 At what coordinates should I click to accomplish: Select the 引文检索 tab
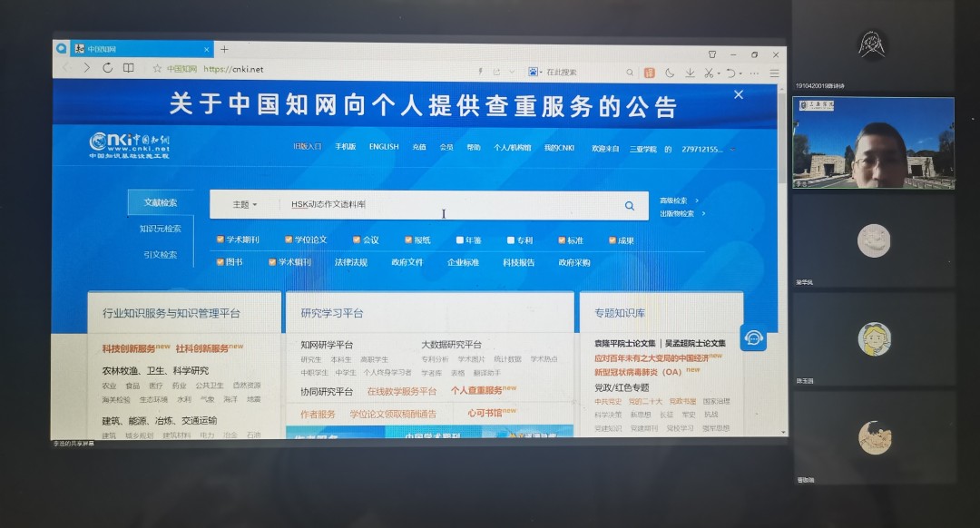tap(160, 255)
